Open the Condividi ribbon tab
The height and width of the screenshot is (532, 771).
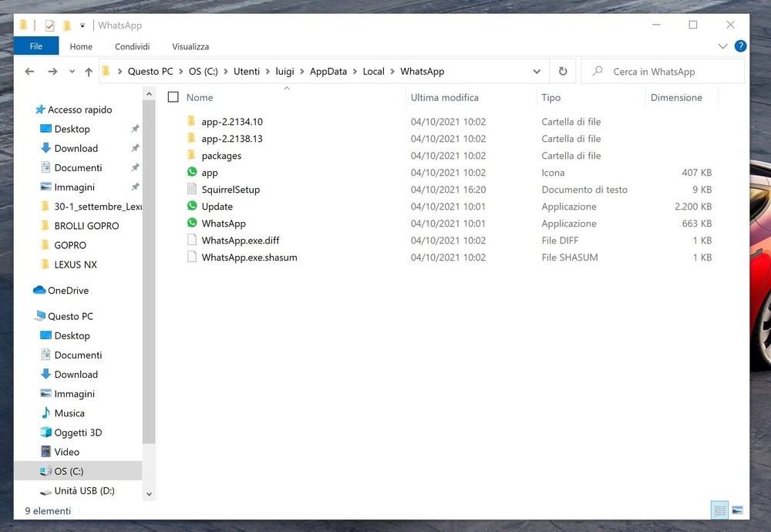[133, 46]
